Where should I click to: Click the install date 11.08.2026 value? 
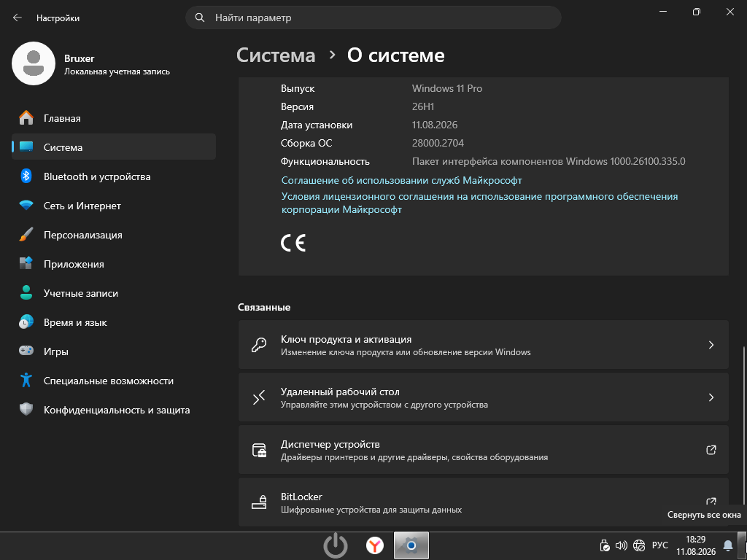tap(435, 125)
